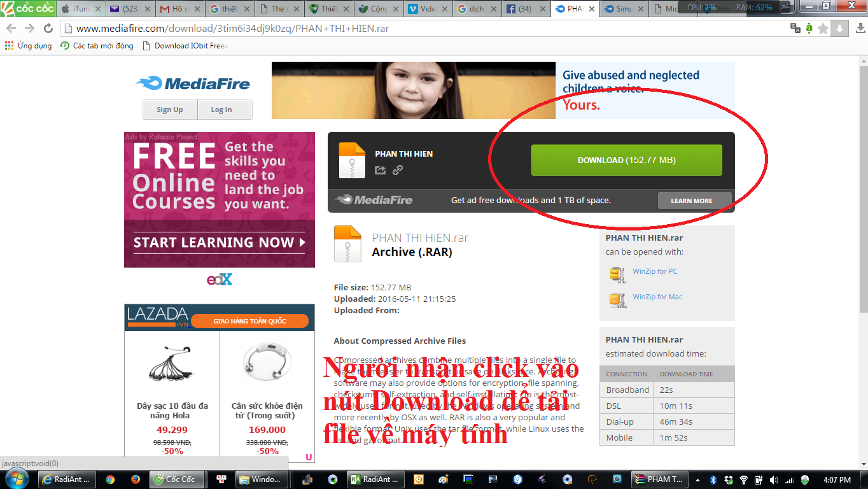Open Firefox from the taskbar
This screenshot has width=868, height=489.
pyautogui.click(x=135, y=479)
